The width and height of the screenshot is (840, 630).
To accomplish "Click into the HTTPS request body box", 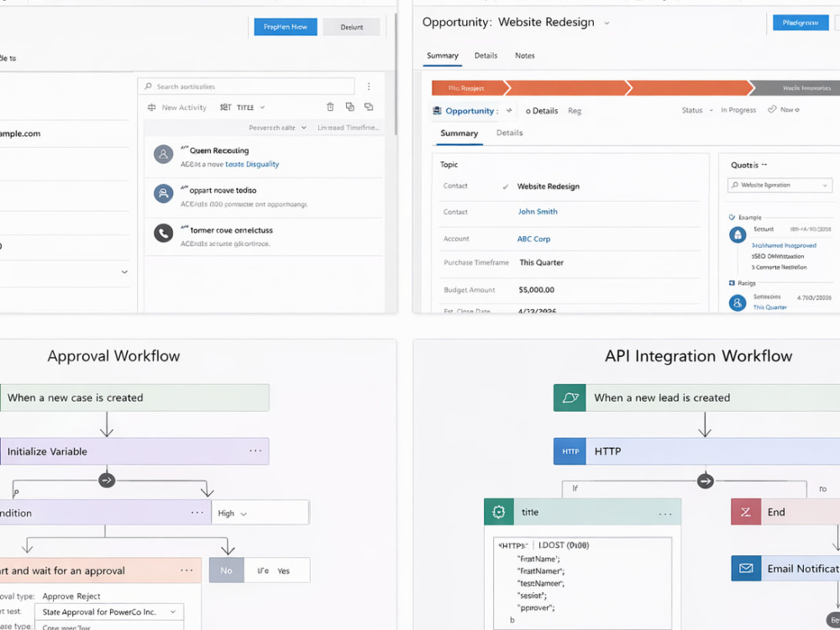I will coord(582,584).
